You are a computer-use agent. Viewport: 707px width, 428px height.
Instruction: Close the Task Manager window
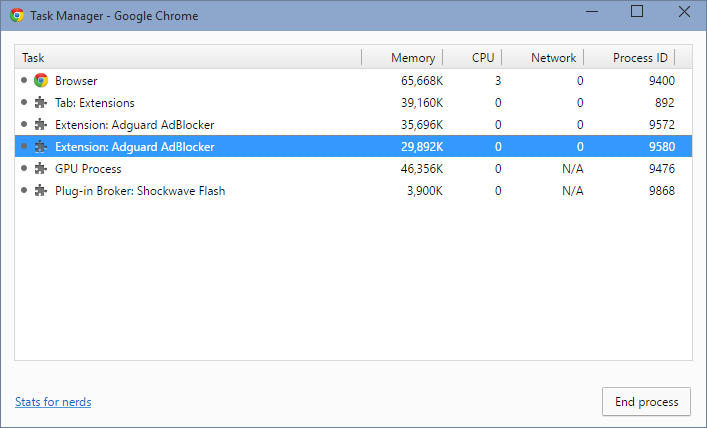click(684, 12)
